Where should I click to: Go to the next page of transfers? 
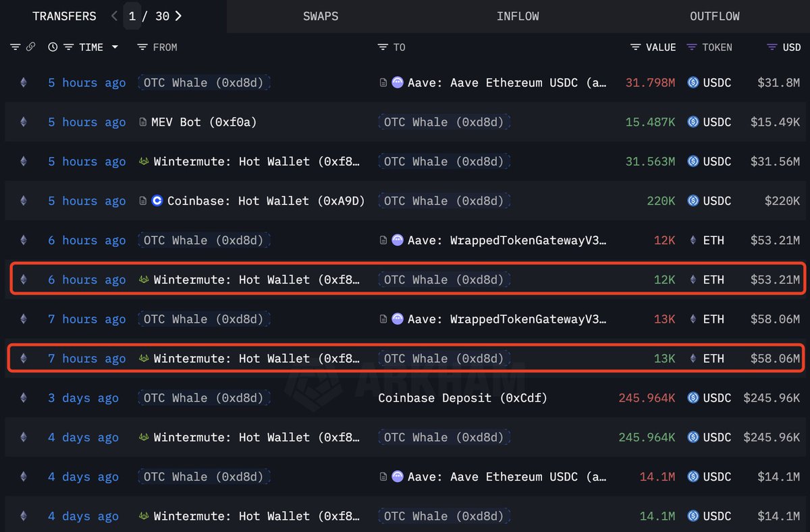pos(178,16)
